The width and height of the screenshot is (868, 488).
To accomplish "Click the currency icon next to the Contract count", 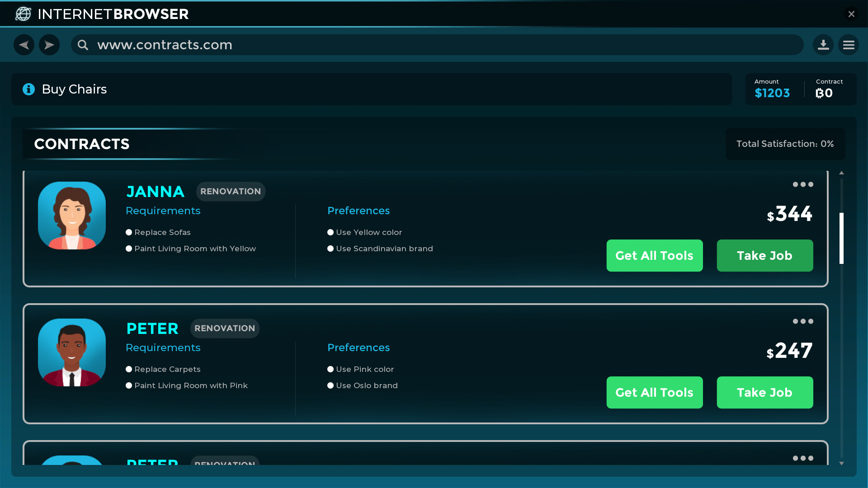I will click(820, 94).
